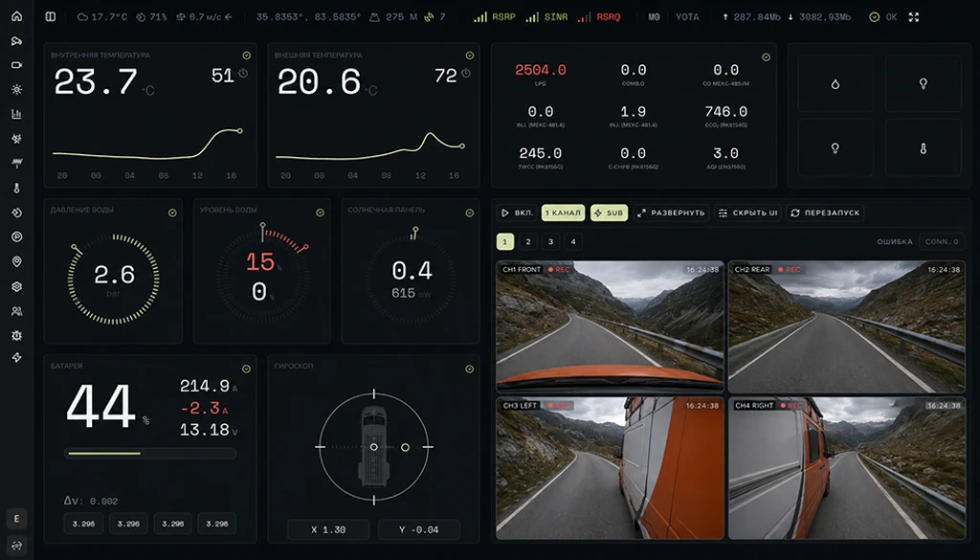Switch to camera channel tab 2

(x=528, y=241)
